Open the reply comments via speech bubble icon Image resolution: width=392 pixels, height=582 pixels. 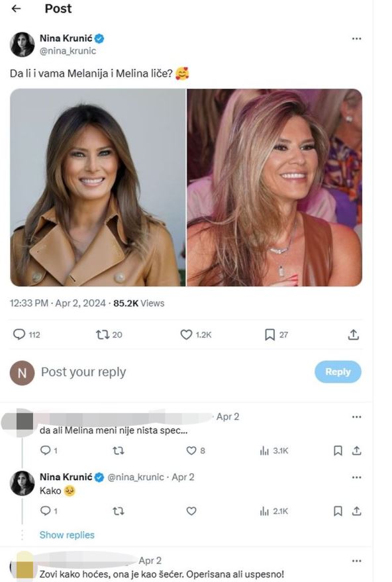click(x=19, y=335)
